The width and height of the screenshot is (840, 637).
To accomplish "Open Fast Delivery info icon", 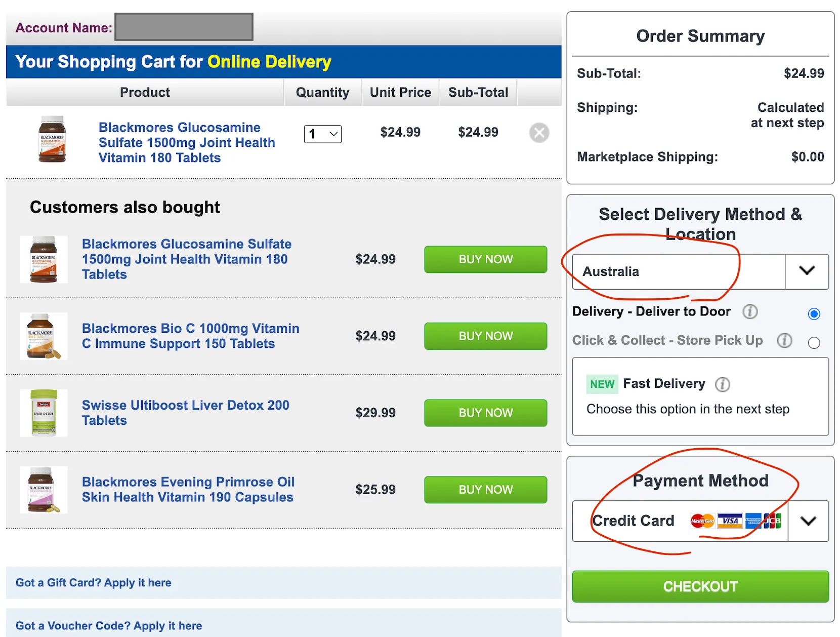I will 722,384.
